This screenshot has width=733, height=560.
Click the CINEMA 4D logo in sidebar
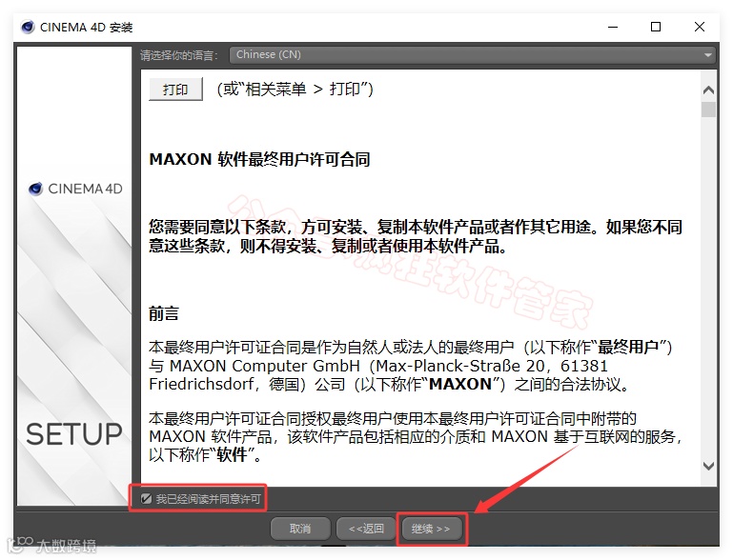pos(75,189)
